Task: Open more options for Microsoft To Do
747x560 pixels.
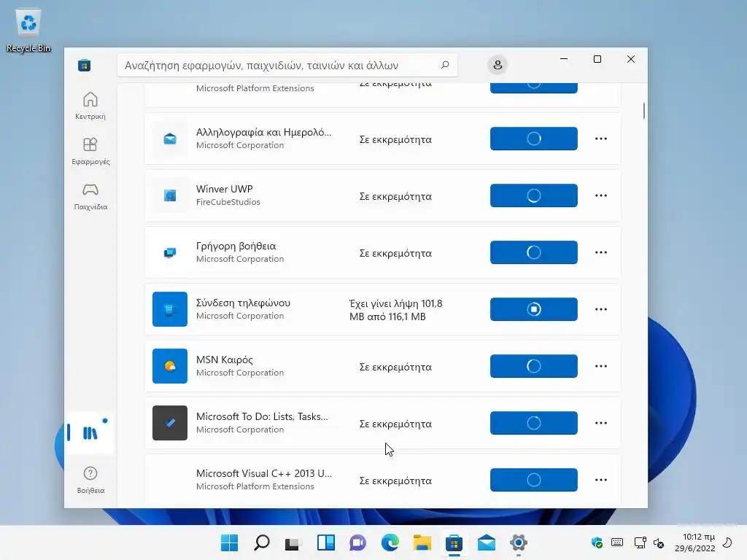Action: click(601, 423)
